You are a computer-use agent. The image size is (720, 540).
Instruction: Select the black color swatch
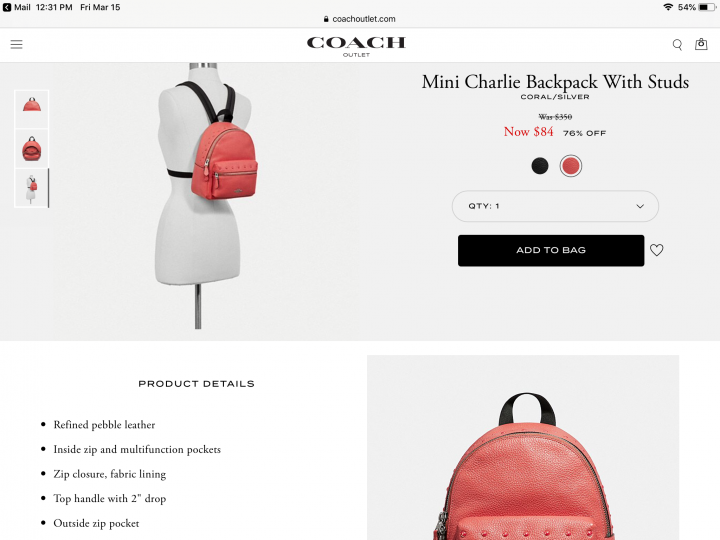540,166
